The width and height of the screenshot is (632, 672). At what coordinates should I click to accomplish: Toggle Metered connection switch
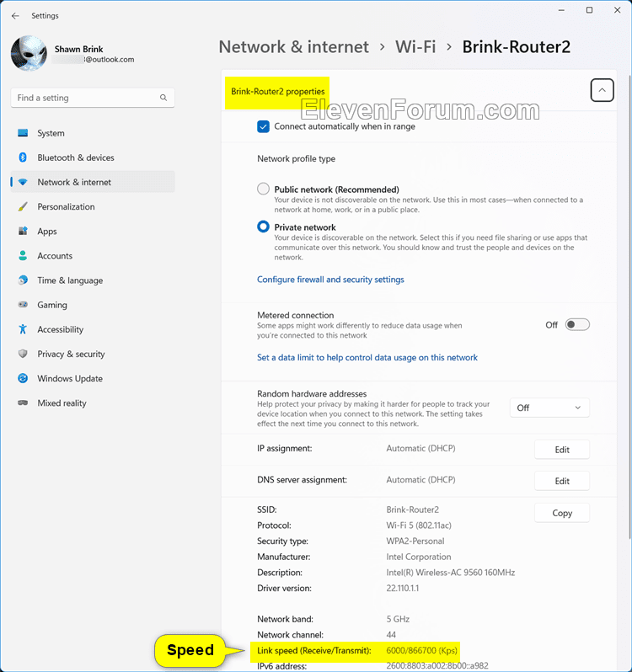pyautogui.click(x=577, y=325)
